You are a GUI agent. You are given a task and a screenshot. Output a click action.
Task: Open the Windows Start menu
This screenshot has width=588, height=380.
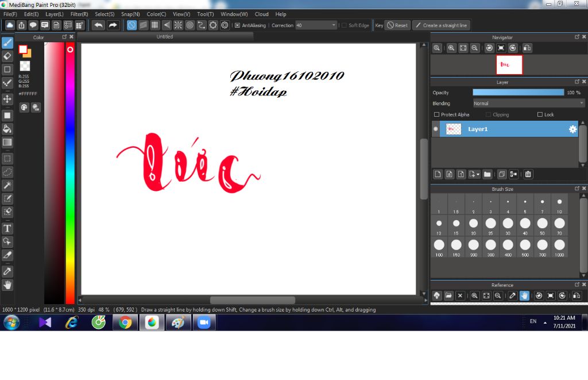[11, 323]
